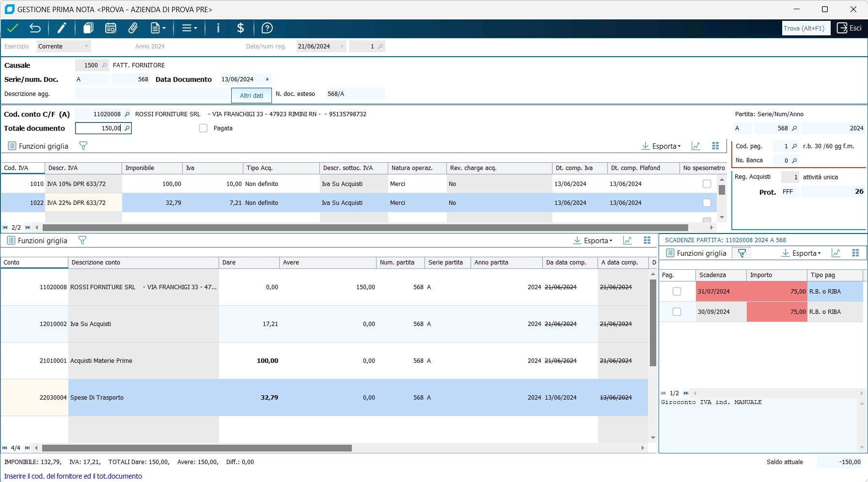Screen dimensions: 868x482
Task: Open the Data Documento date picker arrow
Action: click(x=267, y=79)
